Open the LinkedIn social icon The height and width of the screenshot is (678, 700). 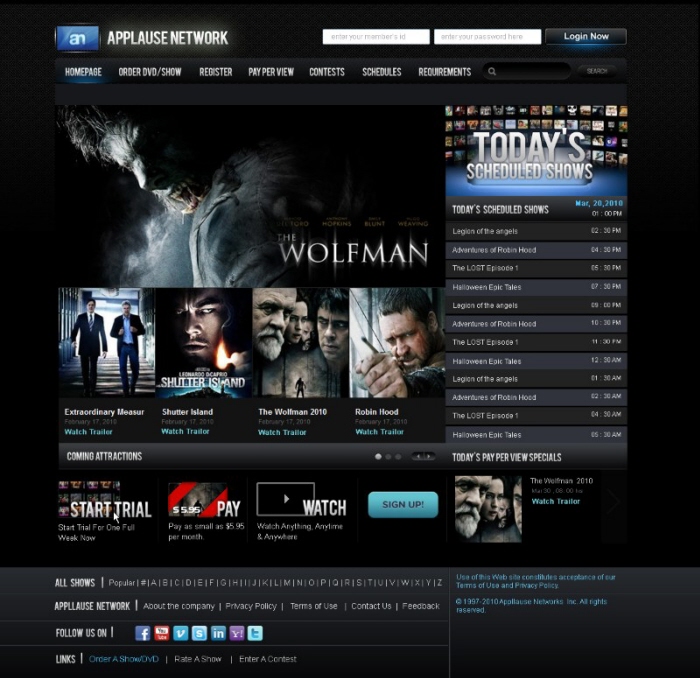coord(218,633)
